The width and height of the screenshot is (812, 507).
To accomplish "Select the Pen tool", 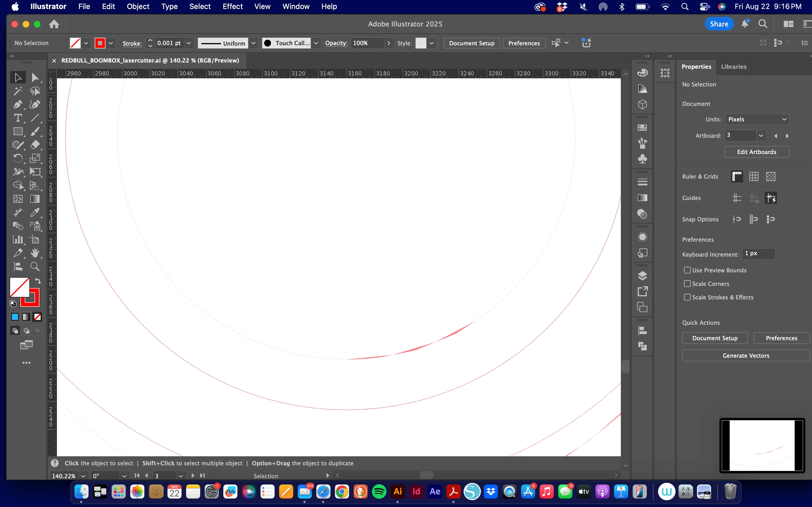I will [17, 104].
